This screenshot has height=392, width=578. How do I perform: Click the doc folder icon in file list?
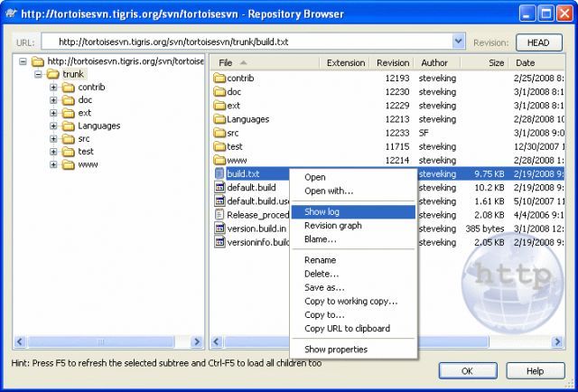(x=219, y=92)
